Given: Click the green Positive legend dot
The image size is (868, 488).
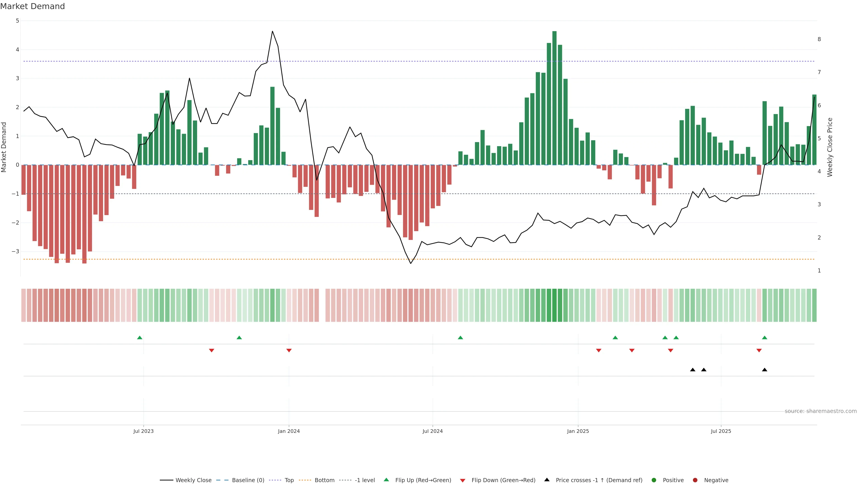Looking at the screenshot, I should click(x=654, y=480).
